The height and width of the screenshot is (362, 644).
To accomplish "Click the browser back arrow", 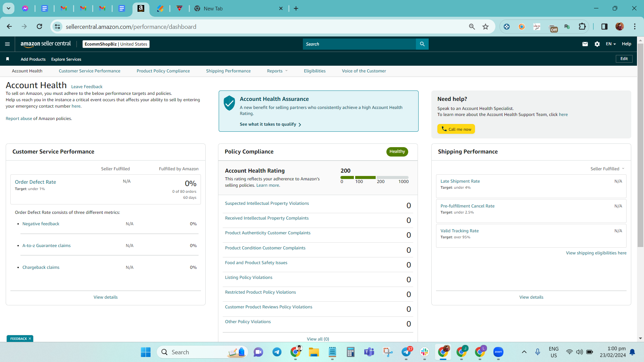I will coord(9,26).
